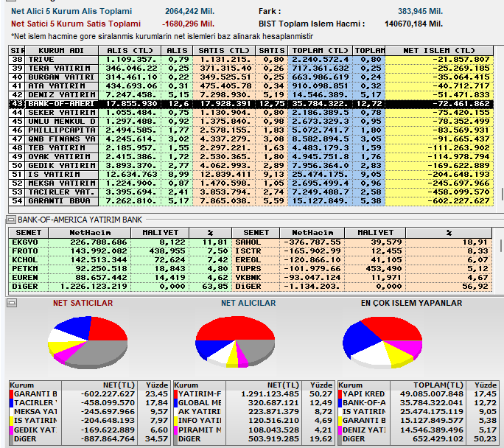Click the net value -21.857.807

[461, 60]
